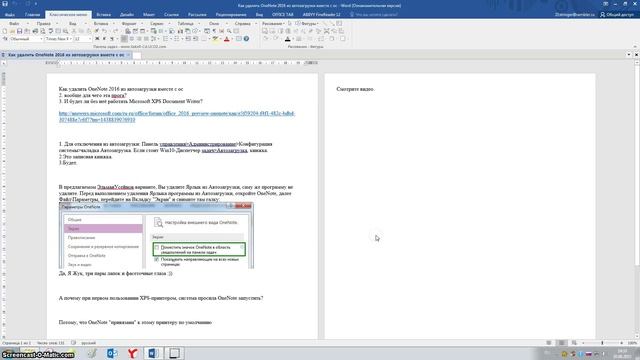Switch to Read Mode view in status bar
Image resolution: width=640 pixels, height=360 pixels.
click(x=549, y=343)
